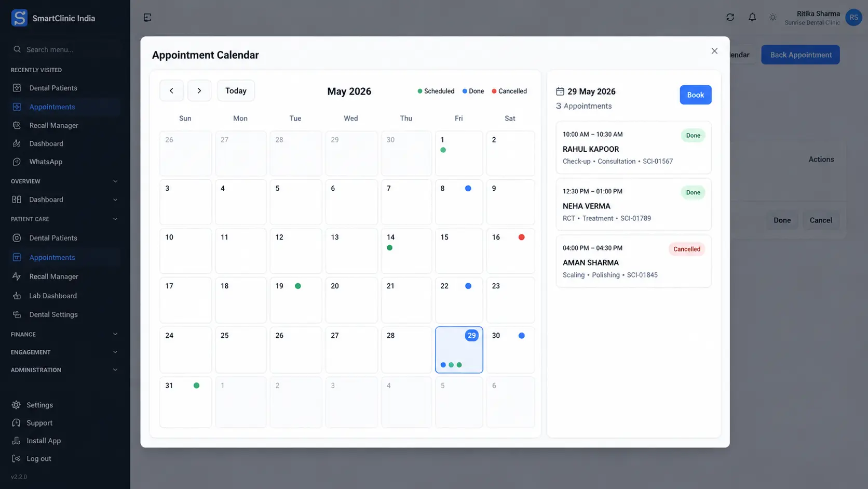Go to next month in calendar
868x489 pixels.
point(199,90)
